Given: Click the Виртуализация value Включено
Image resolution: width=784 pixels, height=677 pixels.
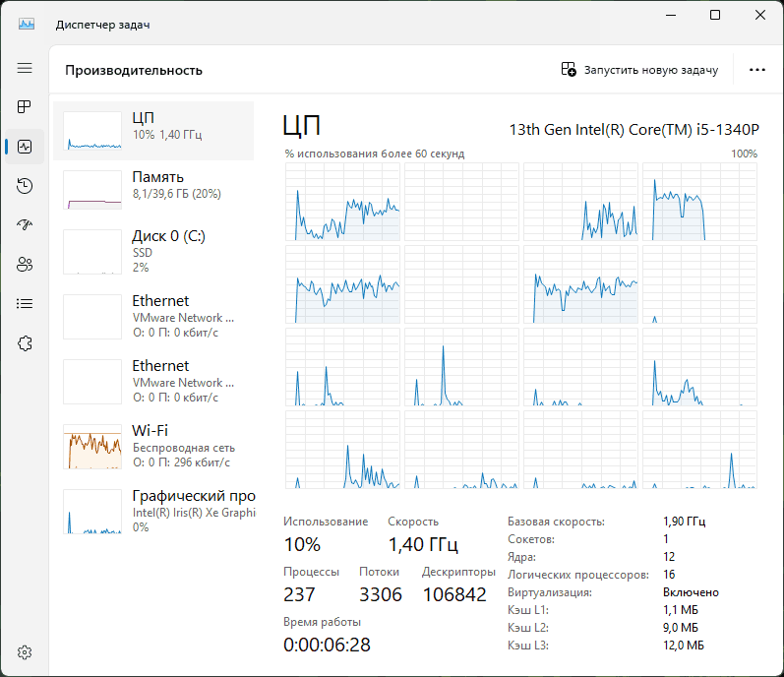Looking at the screenshot, I should point(691,592).
